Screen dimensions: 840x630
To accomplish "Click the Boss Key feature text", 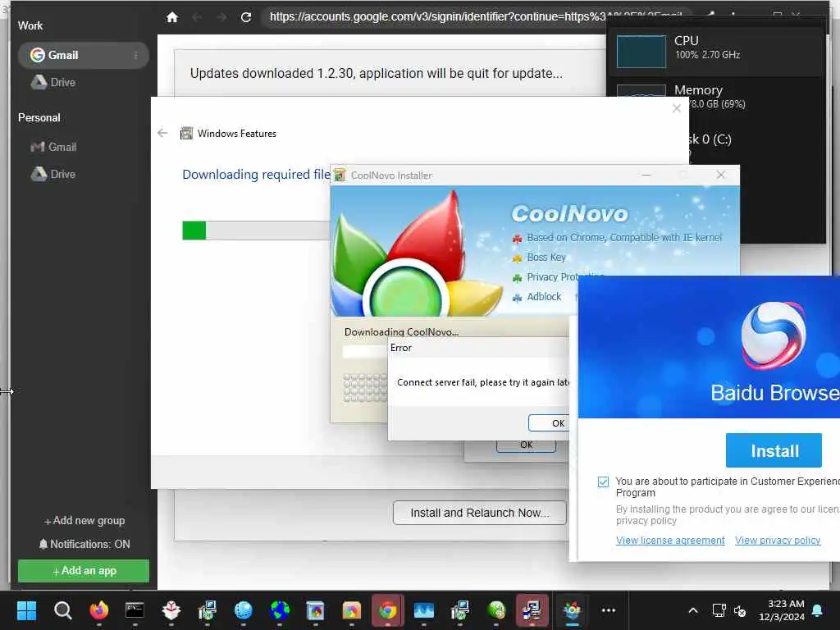I will 546,258.
